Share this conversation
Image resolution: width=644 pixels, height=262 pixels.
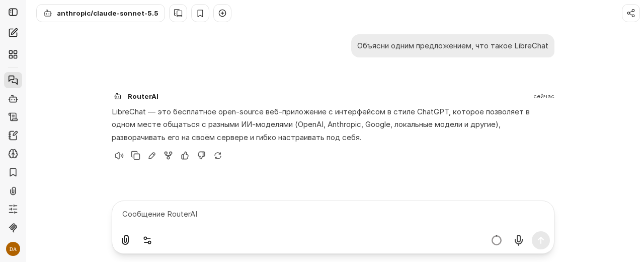pos(631,13)
